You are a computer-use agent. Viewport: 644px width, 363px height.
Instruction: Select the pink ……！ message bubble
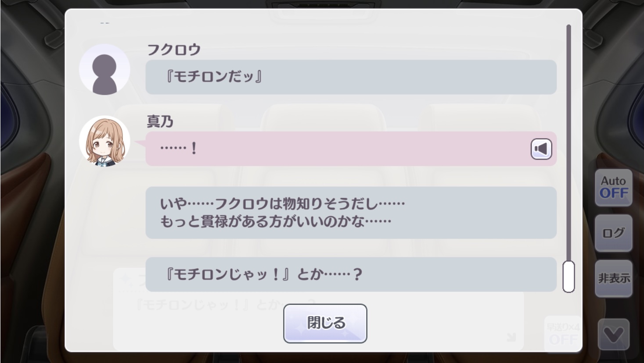pyautogui.click(x=334, y=149)
